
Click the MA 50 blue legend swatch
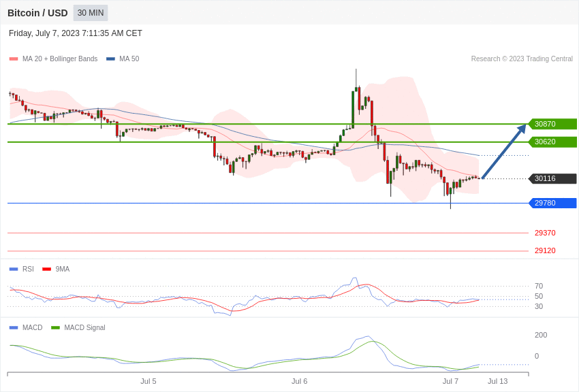tap(110, 59)
